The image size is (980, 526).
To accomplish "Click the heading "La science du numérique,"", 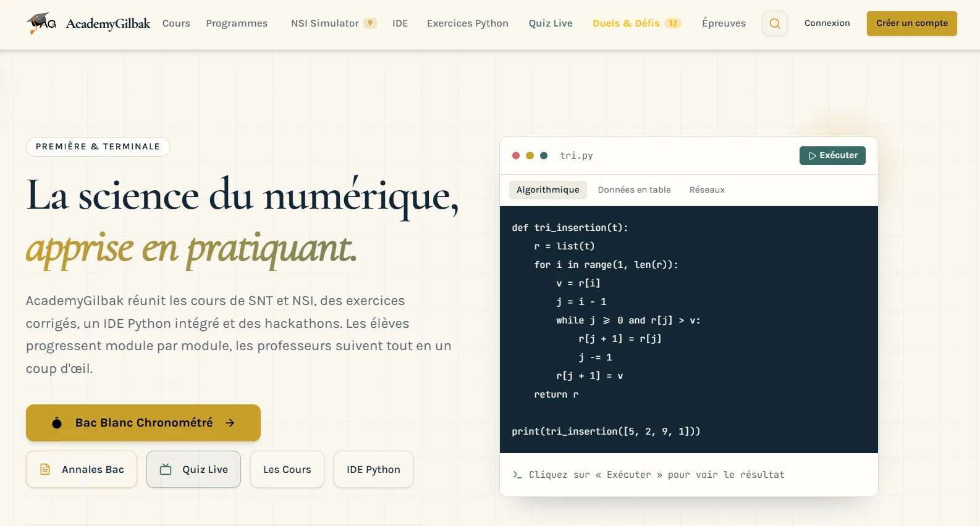I will 242,196.
